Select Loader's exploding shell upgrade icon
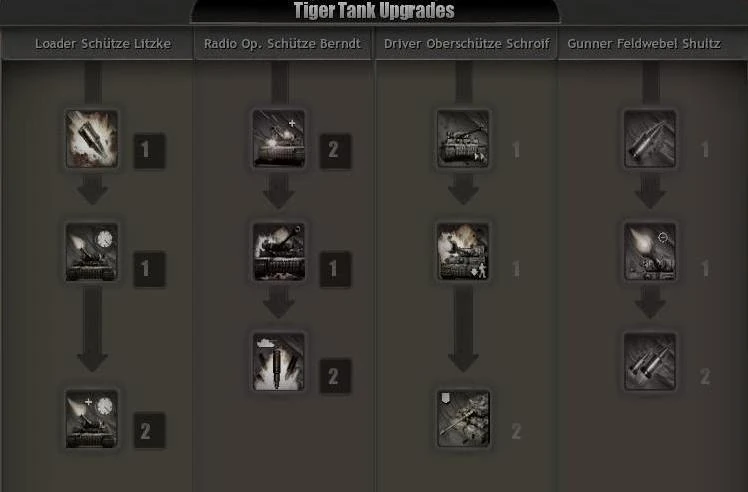The width and height of the screenshot is (748, 492). click(x=92, y=139)
